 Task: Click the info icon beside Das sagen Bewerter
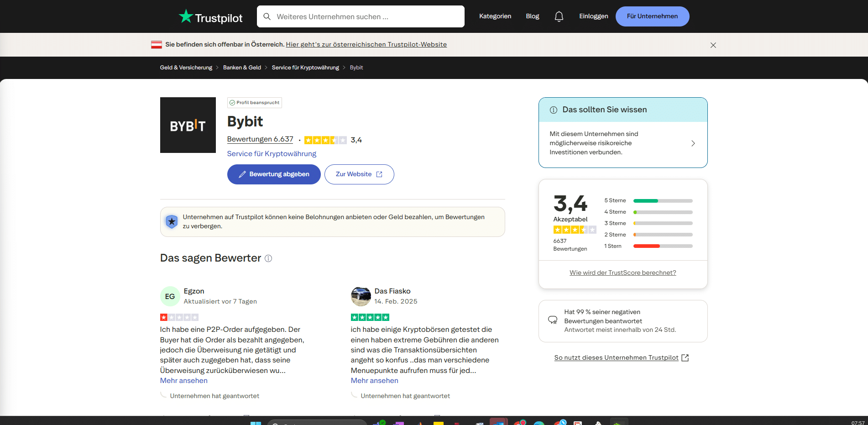pos(268,258)
